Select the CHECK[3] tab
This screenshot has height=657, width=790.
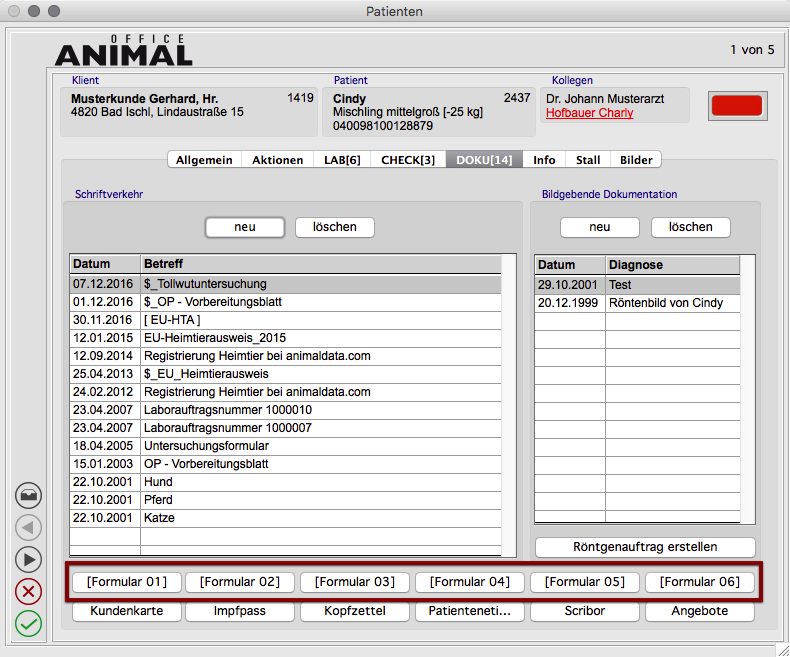point(408,160)
